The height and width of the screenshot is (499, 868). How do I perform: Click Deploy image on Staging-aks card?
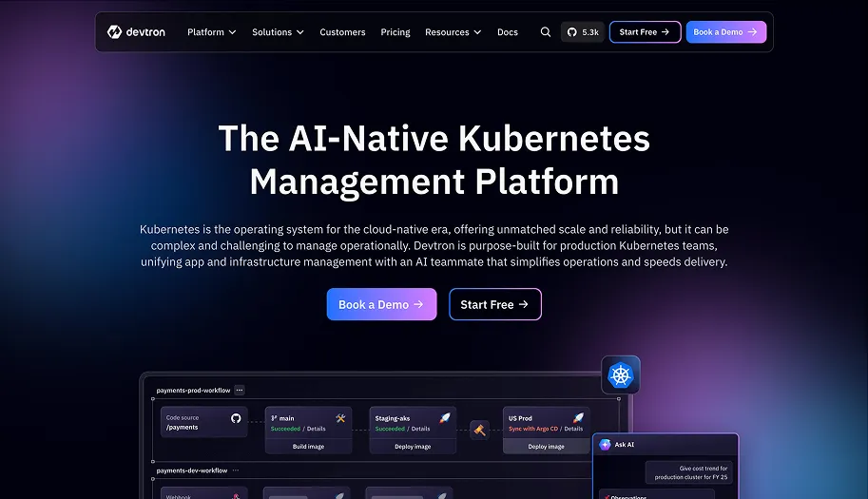[413, 447]
